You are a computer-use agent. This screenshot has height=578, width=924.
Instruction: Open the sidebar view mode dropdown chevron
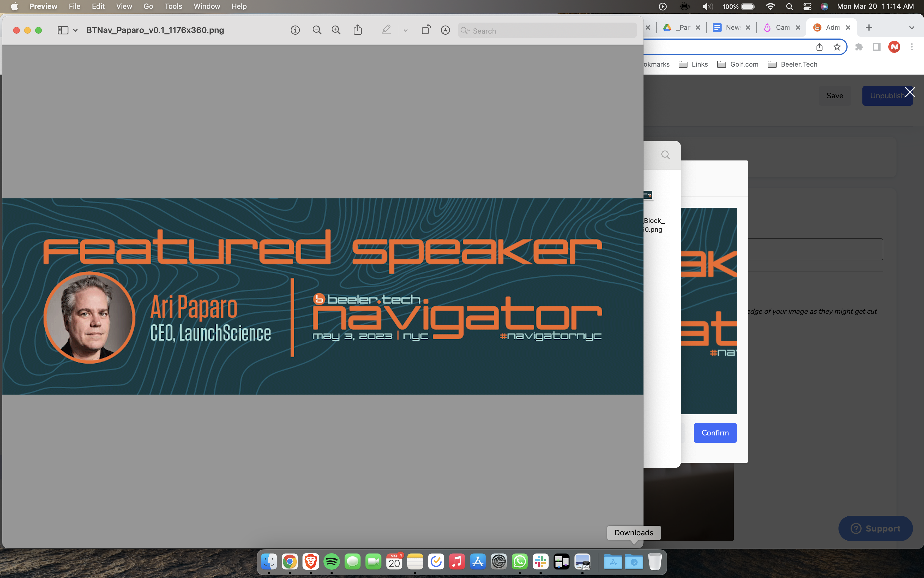coord(75,30)
